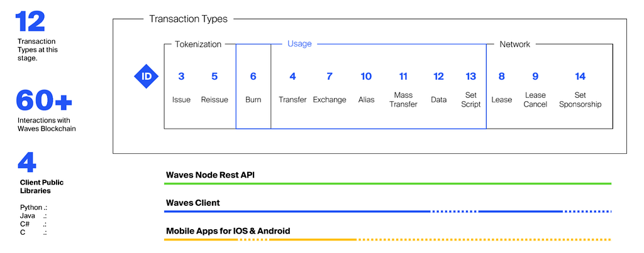Click Mobile Apps for IOS & Android heading
The image size is (644, 253).
(228, 231)
